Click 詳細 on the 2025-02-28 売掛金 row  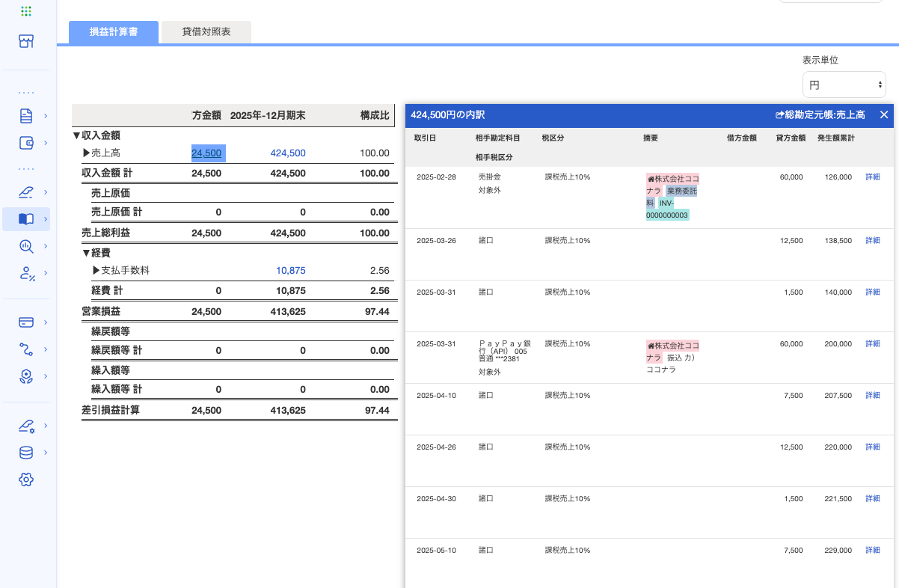pos(873,177)
